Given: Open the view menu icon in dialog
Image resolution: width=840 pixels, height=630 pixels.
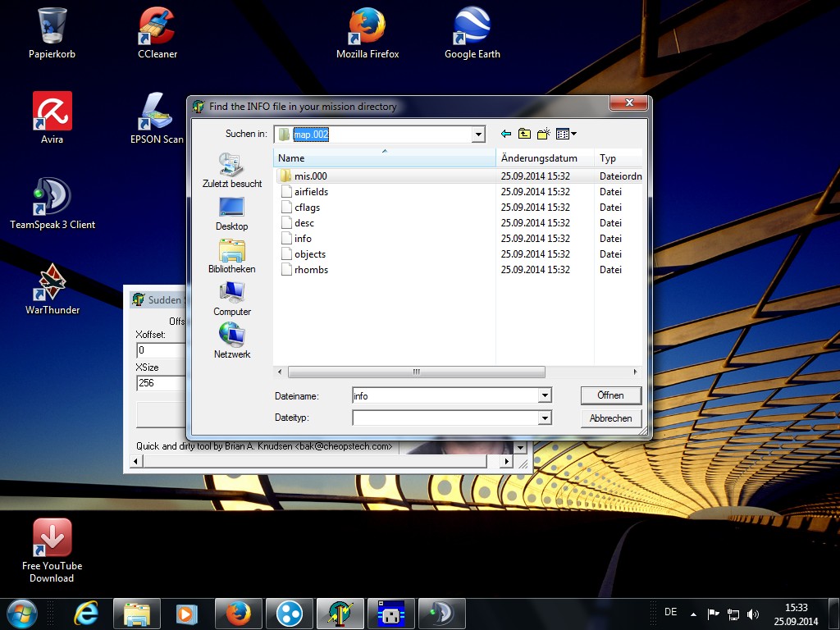Looking at the screenshot, I should pyautogui.click(x=566, y=134).
